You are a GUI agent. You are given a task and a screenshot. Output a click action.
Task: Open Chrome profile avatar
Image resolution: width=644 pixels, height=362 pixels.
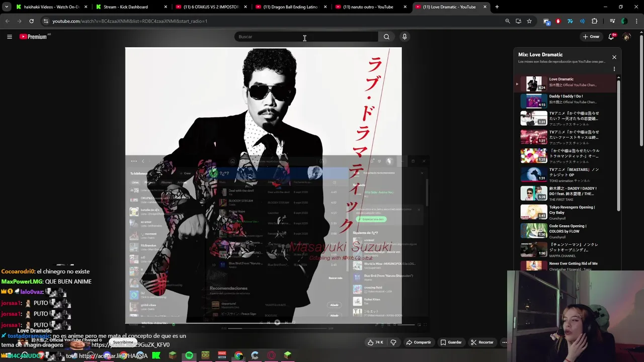click(624, 21)
